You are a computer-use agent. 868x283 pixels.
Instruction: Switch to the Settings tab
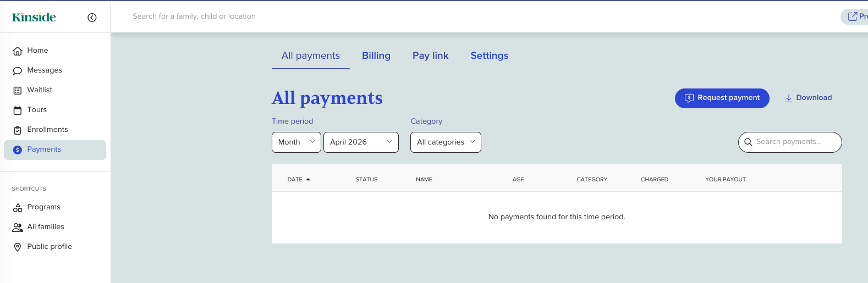(490, 56)
